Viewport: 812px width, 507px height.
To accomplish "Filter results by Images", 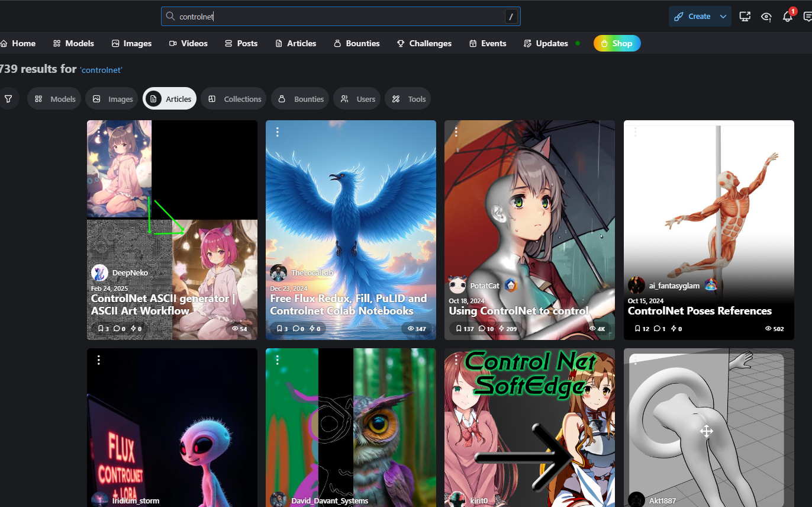I will [112, 99].
